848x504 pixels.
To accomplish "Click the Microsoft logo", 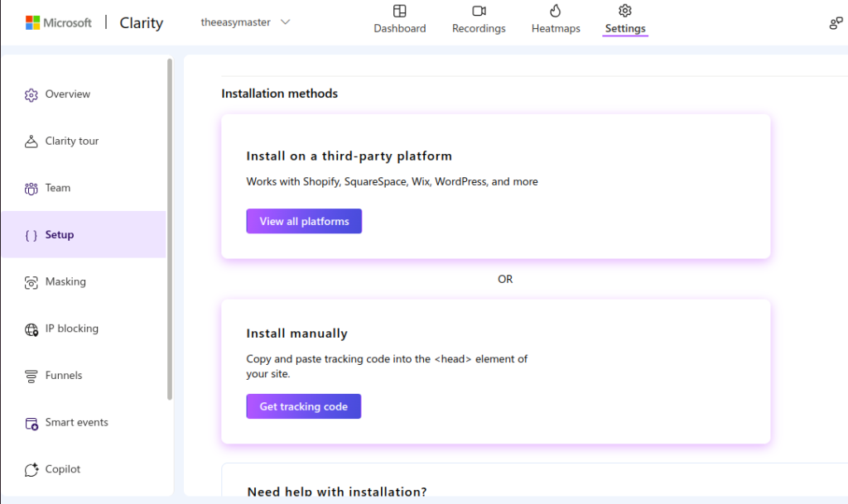I will coord(59,22).
